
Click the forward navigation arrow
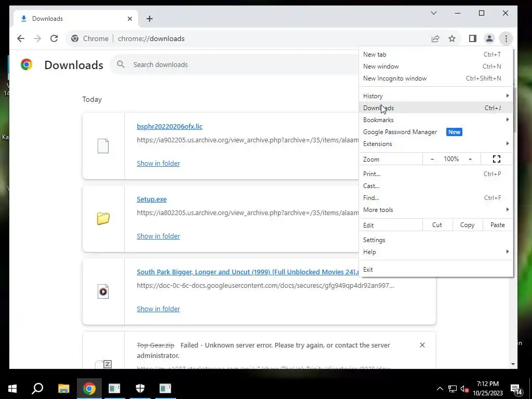[x=37, y=38]
